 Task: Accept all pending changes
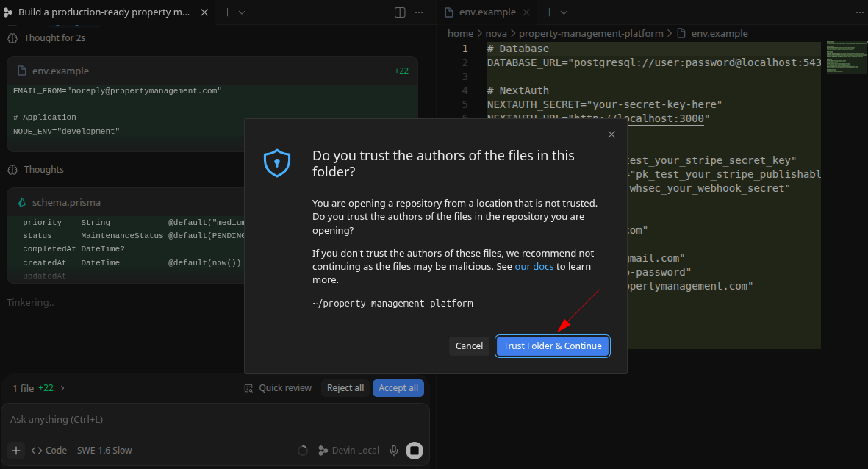398,388
